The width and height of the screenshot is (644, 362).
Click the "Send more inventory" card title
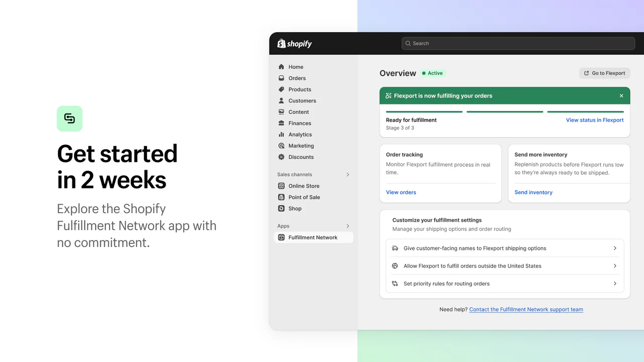coord(541,155)
